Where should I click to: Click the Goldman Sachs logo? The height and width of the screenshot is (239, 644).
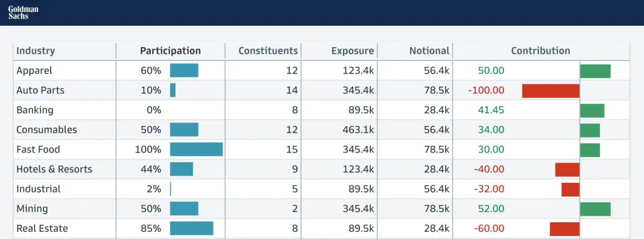(x=22, y=12)
